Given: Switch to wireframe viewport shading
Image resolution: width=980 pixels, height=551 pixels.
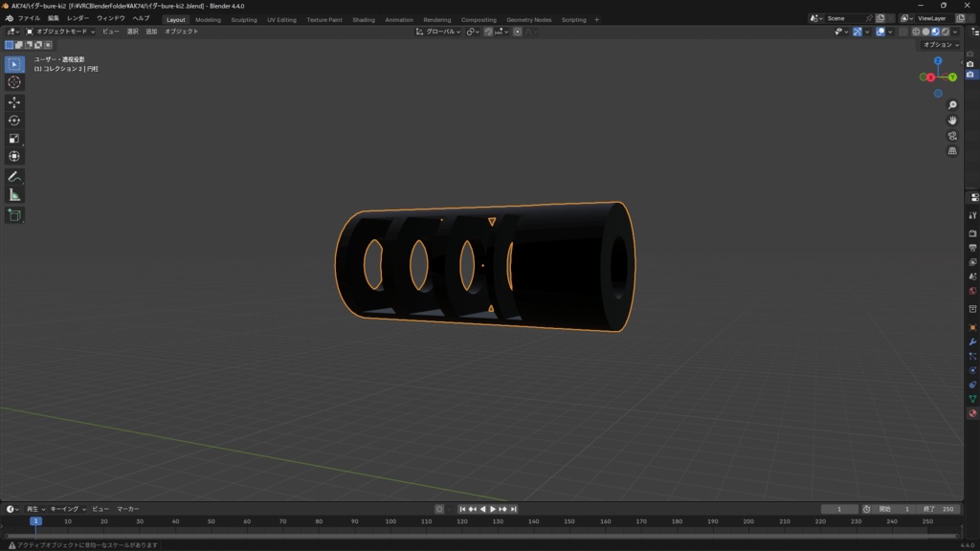Looking at the screenshot, I should tap(916, 32).
